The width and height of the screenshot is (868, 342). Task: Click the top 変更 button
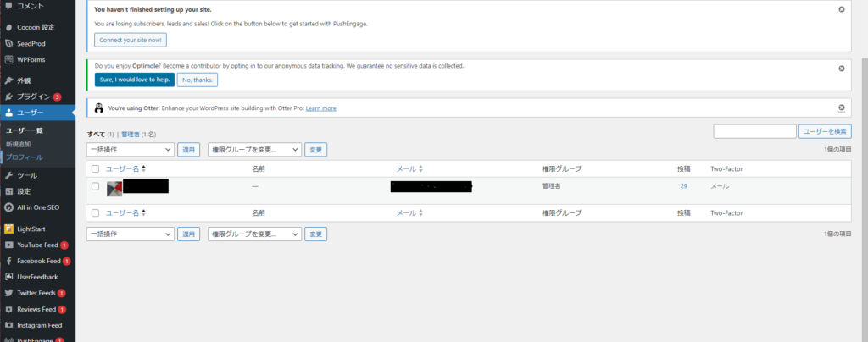315,149
